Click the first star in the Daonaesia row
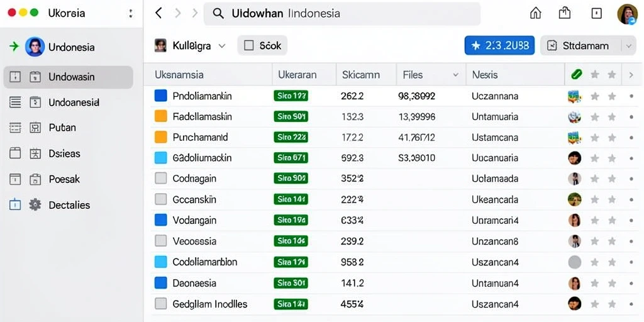Viewport: 644px width, 322px height. pyautogui.click(x=594, y=284)
